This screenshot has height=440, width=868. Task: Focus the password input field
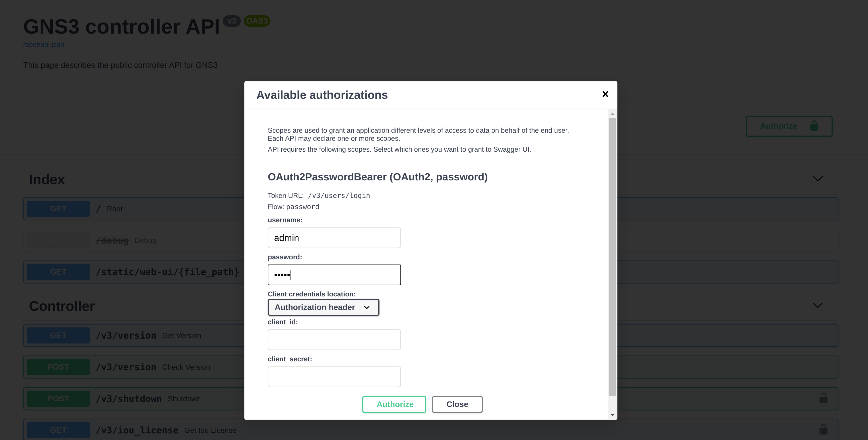tap(334, 275)
